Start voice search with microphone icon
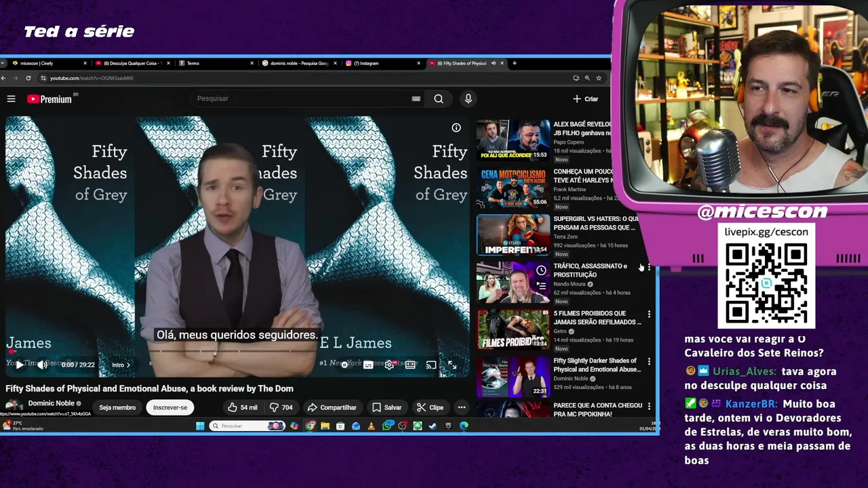Image resolution: width=868 pixels, height=488 pixels. pyautogui.click(x=468, y=99)
